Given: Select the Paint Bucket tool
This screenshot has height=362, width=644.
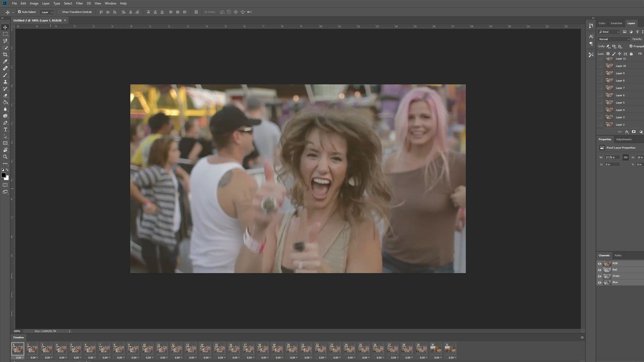Looking at the screenshot, I should coord(5,103).
